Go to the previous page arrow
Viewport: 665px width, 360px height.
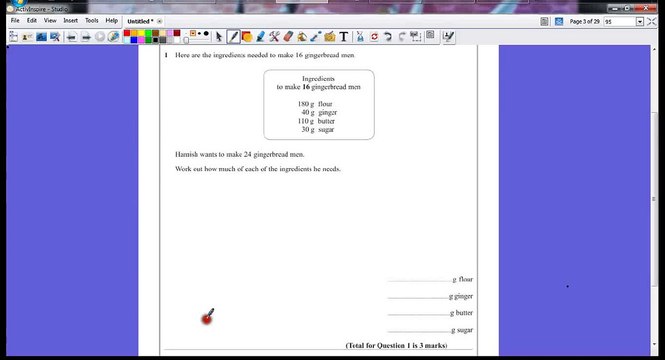coord(71,37)
